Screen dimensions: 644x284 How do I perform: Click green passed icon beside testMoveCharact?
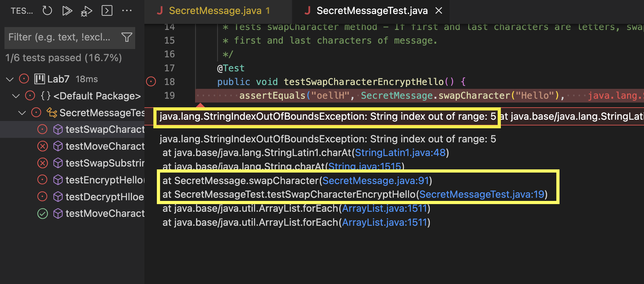coord(42,213)
